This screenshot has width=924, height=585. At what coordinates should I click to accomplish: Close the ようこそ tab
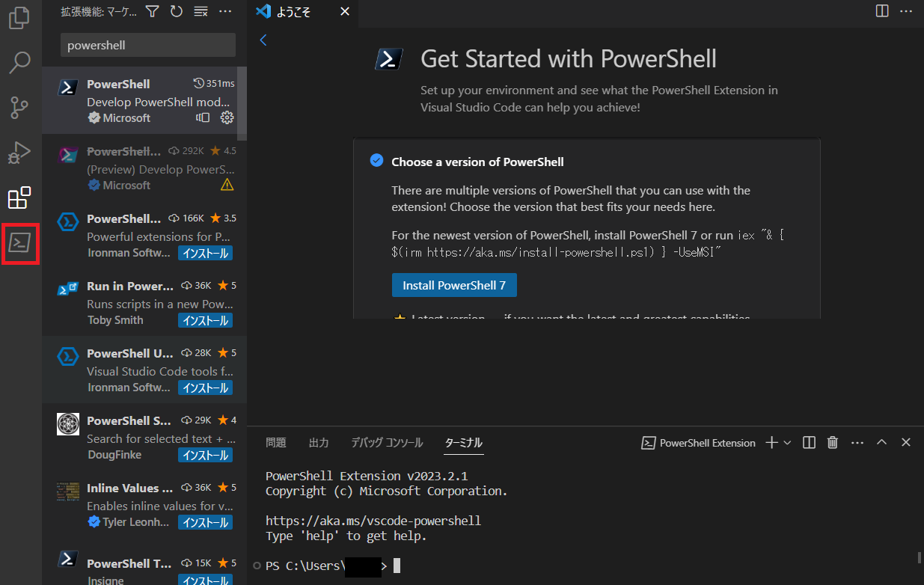tap(344, 11)
